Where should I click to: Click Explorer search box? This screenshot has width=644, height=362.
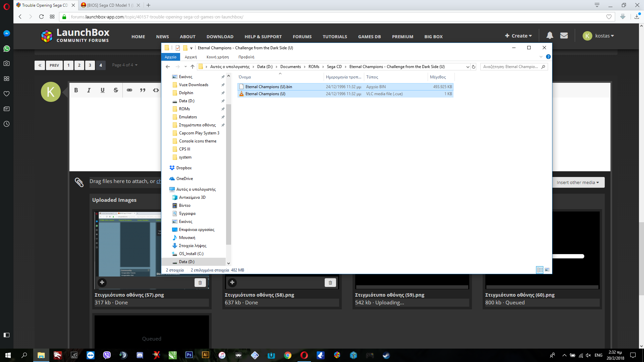514,67
